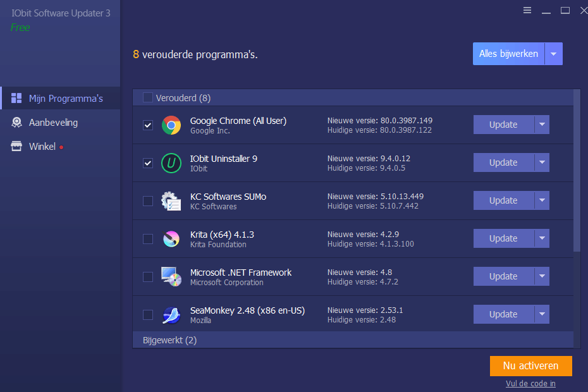Open Update dropdown arrow for IObit Uninstaller
The image size is (588, 392).
point(542,162)
